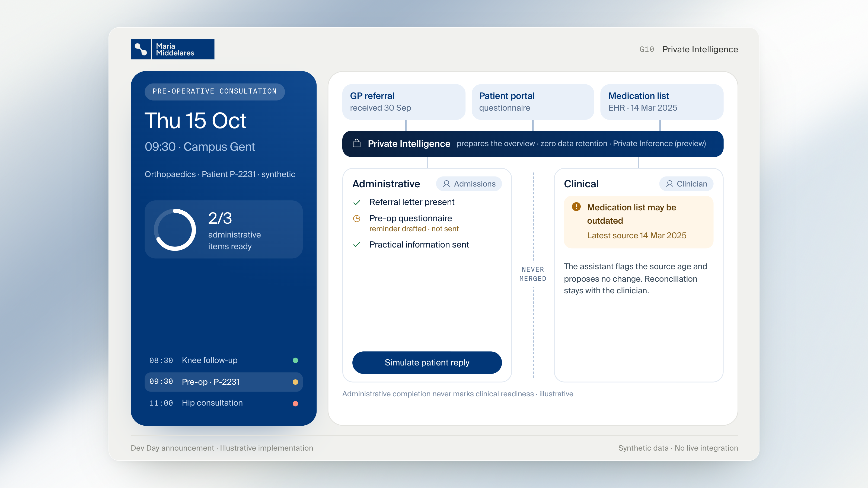The height and width of the screenshot is (488, 868).
Task: Click the Admissions role badge
Action: click(469, 184)
